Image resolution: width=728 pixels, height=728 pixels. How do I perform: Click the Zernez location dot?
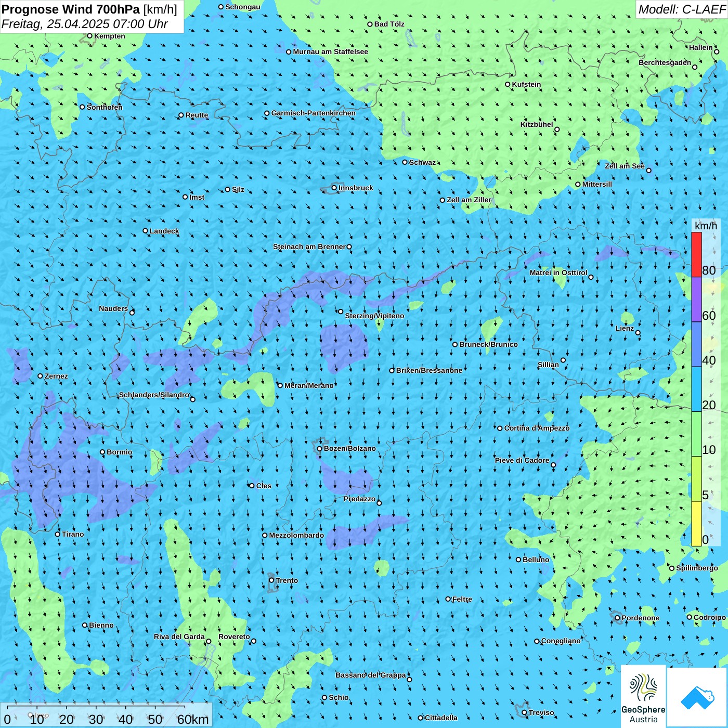click(41, 376)
